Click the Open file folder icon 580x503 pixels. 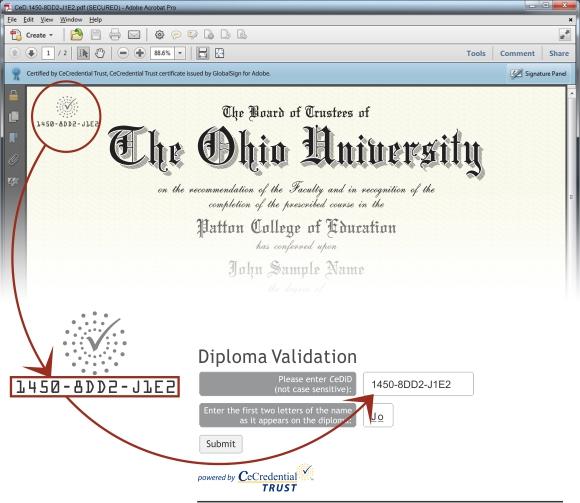coord(77,35)
